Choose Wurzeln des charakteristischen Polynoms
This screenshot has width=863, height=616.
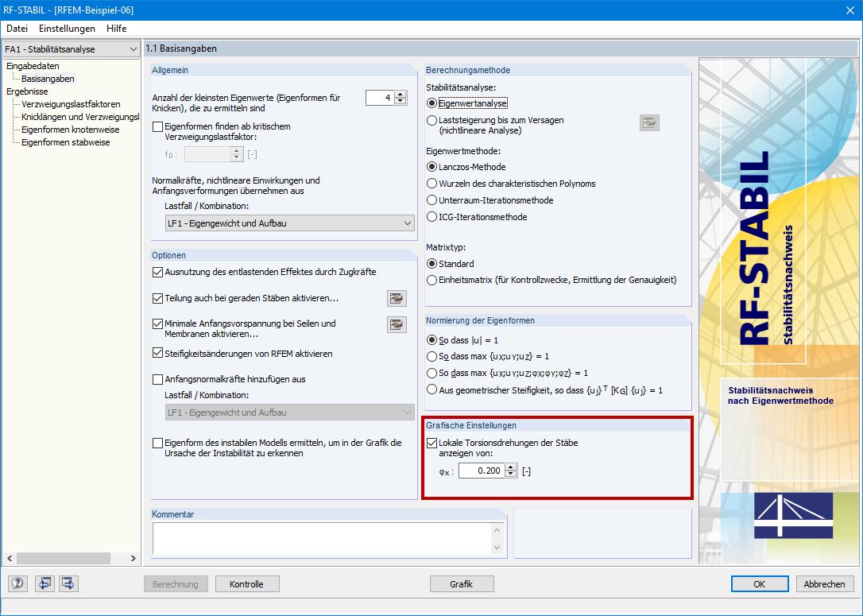[432, 184]
